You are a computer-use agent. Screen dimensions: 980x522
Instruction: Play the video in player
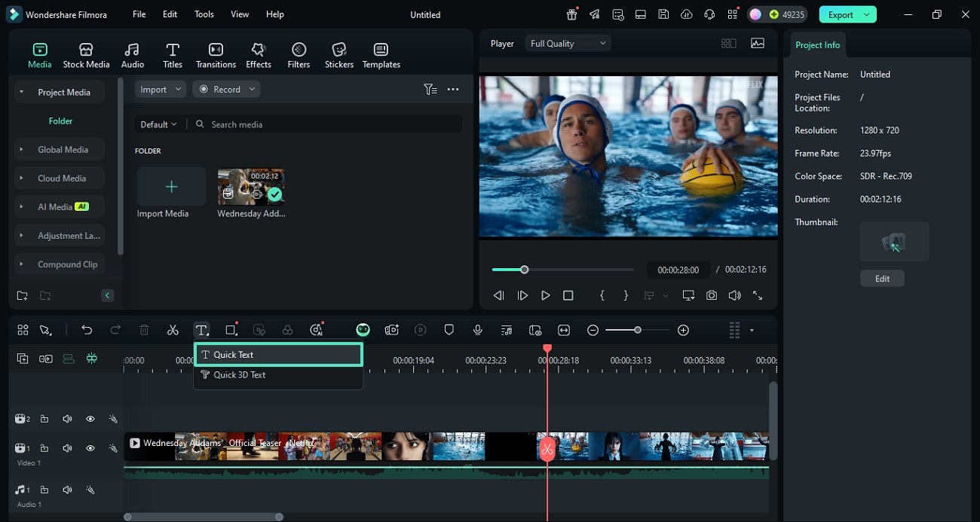[x=545, y=295]
